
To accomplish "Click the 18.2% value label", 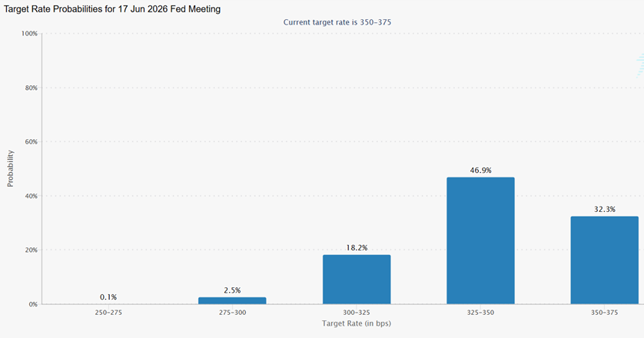I will tap(357, 247).
